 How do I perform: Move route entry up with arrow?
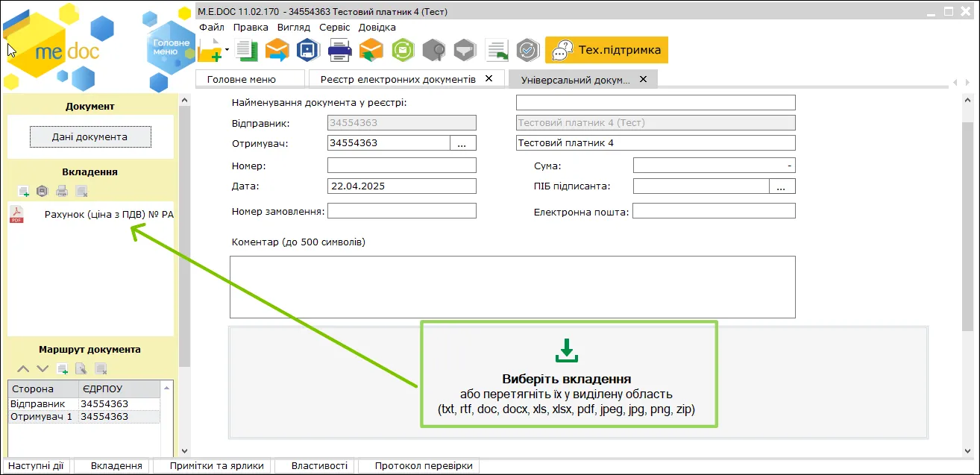(x=23, y=368)
